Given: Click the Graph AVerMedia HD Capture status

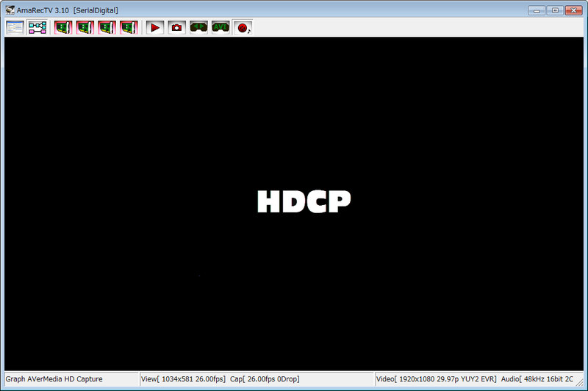Looking at the screenshot, I should tap(54, 379).
